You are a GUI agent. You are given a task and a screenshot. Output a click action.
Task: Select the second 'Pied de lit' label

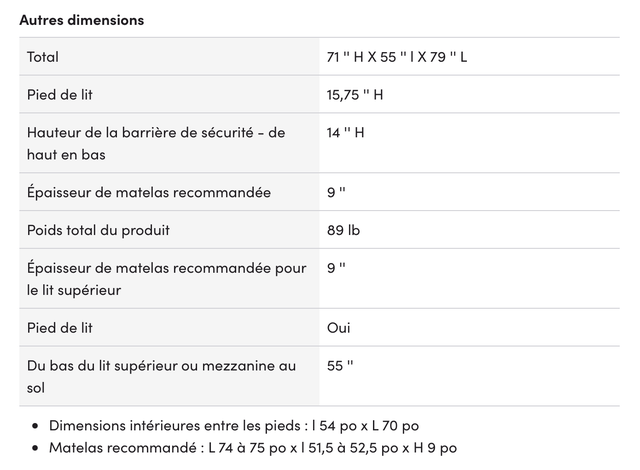(x=60, y=328)
